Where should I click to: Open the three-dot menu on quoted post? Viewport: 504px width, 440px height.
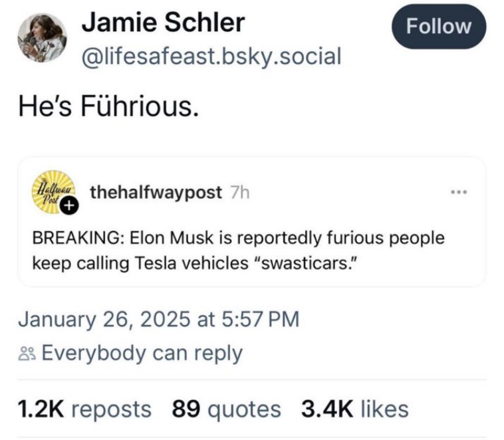(x=459, y=192)
